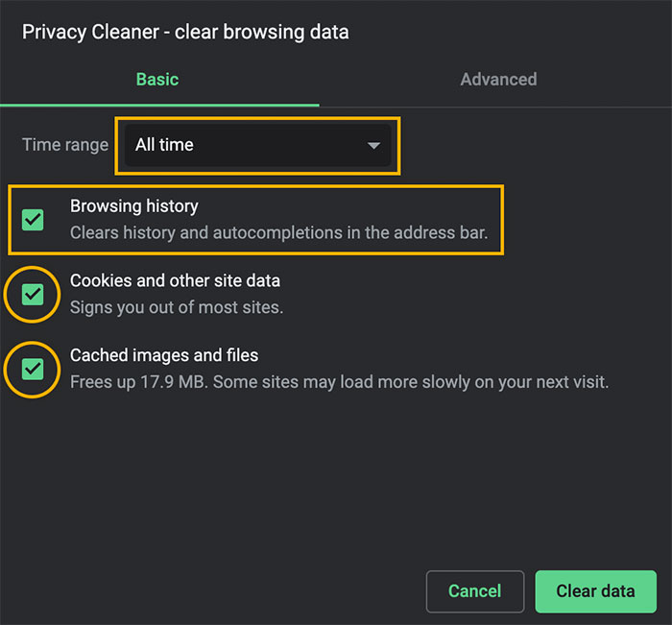Image resolution: width=672 pixels, height=625 pixels.
Task: Switch to the Basic tab
Action: click(157, 80)
